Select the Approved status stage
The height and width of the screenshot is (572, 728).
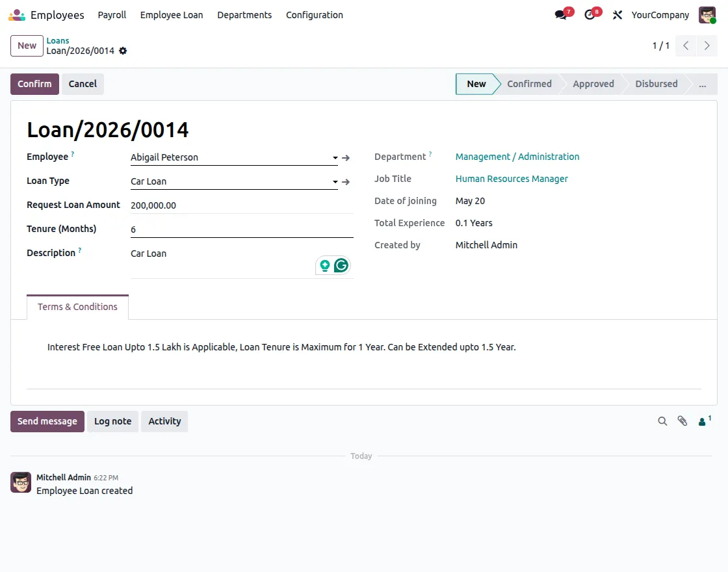coord(593,84)
